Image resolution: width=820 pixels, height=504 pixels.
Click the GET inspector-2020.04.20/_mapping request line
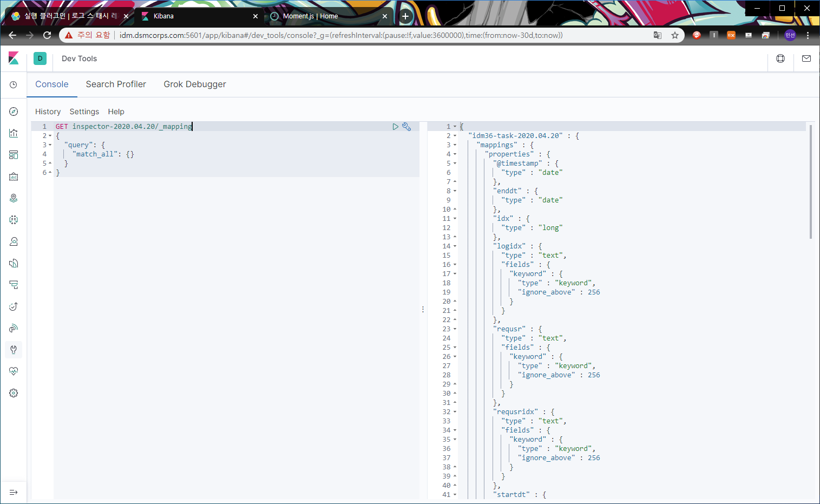pyautogui.click(x=124, y=127)
